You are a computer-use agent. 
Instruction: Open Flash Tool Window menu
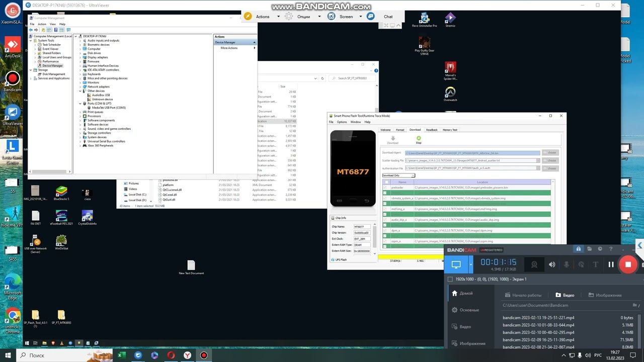[356, 122]
